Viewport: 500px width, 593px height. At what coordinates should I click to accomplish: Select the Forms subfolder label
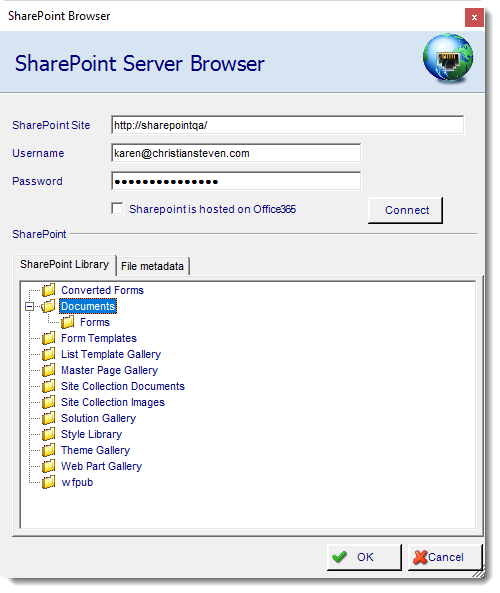95,322
